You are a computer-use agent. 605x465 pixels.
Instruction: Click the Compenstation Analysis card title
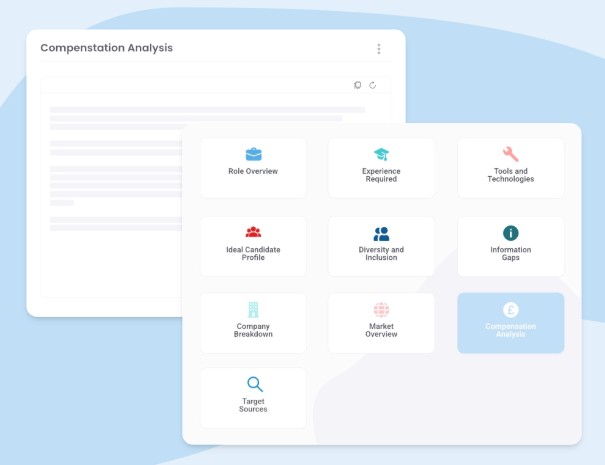(x=106, y=48)
